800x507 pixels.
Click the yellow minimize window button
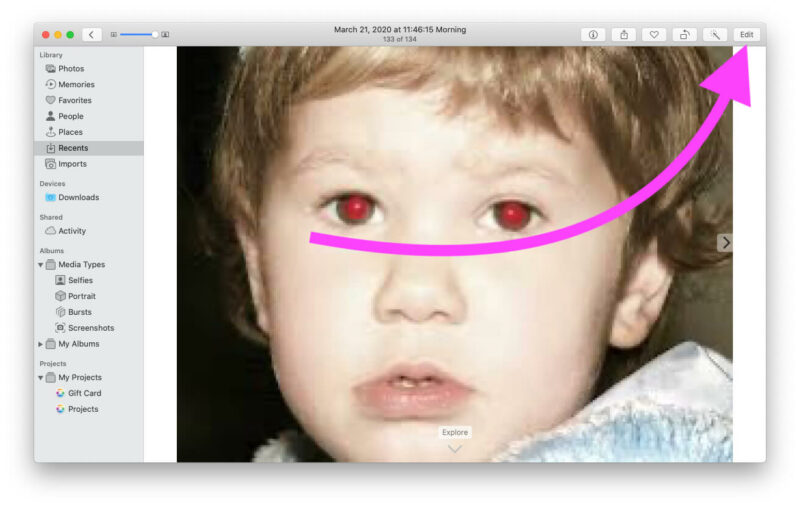click(58, 35)
